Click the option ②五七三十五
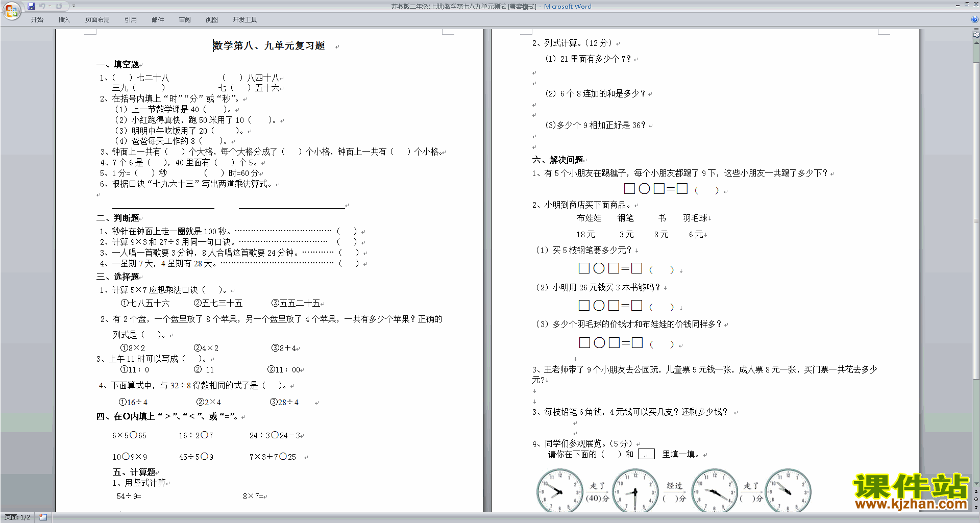Viewport: 980px width, 523px height. pos(218,303)
